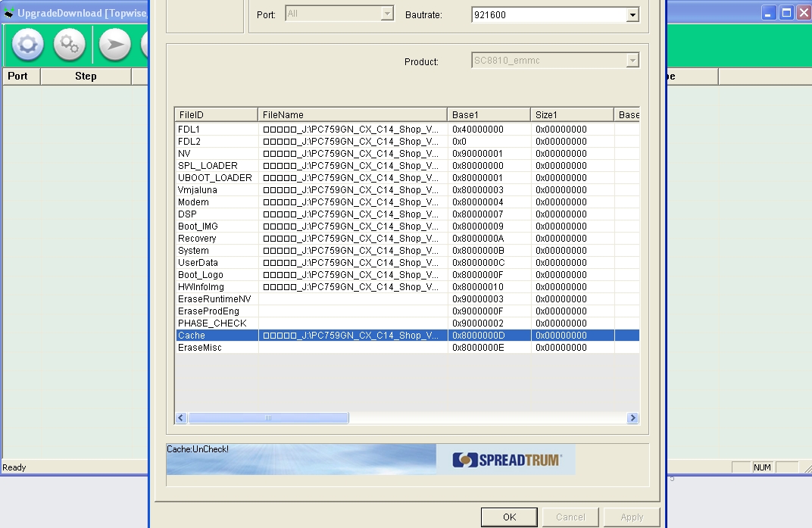Click the single gear Load Packet icon
812x528 pixels.
point(27,45)
